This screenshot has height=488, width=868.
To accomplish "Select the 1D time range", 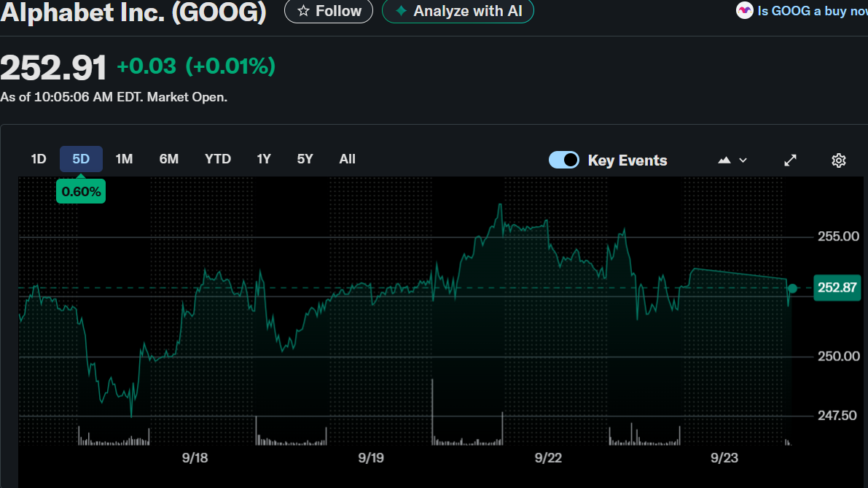I will tap(38, 159).
